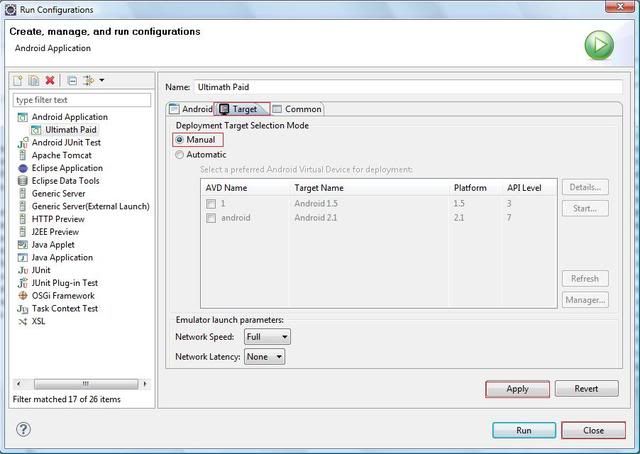Collapse all configurations in the tree
This screenshot has width=640, height=454.
[x=72, y=80]
